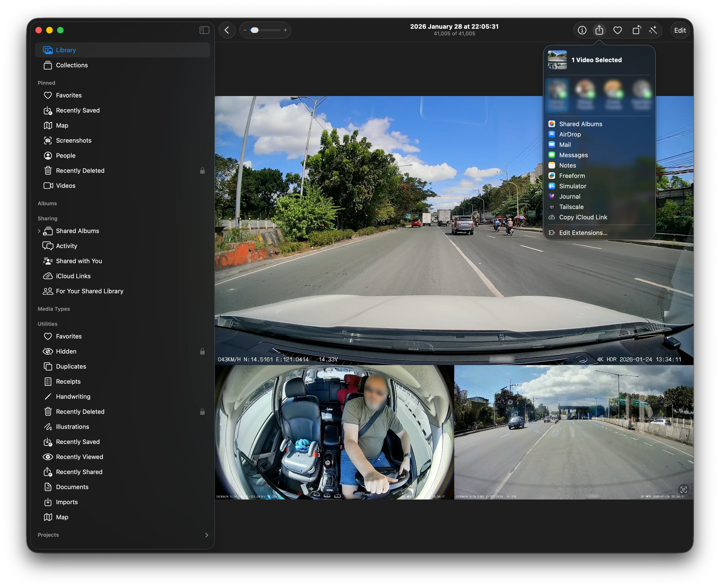The width and height of the screenshot is (720, 588).
Task: Share the video through Messages
Action: click(x=573, y=155)
